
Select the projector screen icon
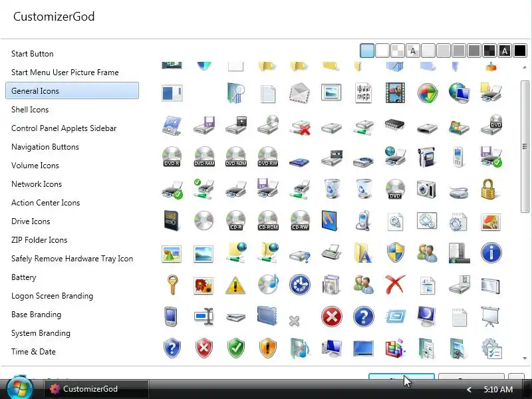tap(490, 317)
